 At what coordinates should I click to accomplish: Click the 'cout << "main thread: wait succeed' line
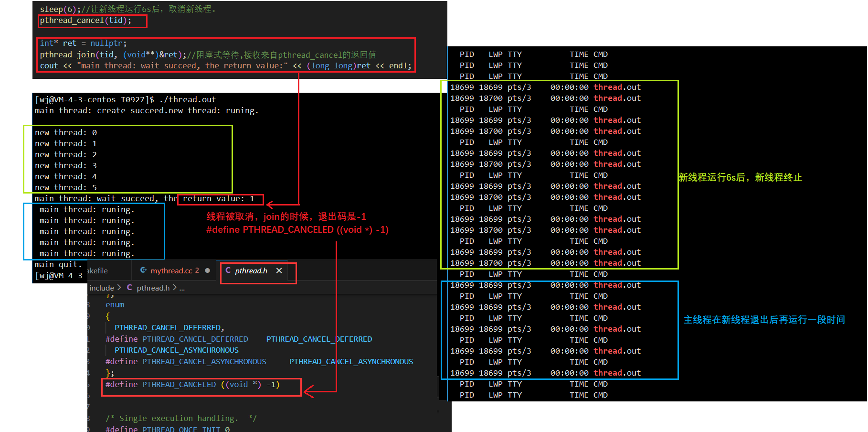pyautogui.click(x=225, y=66)
